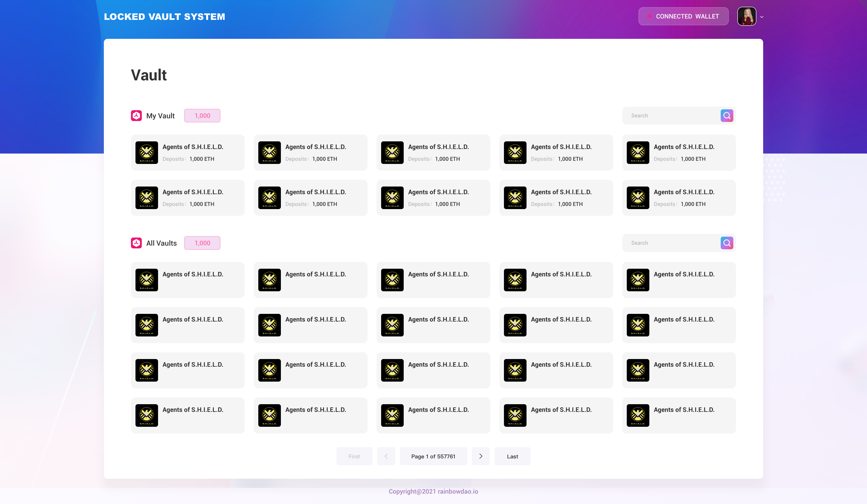The image size is (867, 504).
Task: Jump to the Last page
Action: pyautogui.click(x=512, y=456)
